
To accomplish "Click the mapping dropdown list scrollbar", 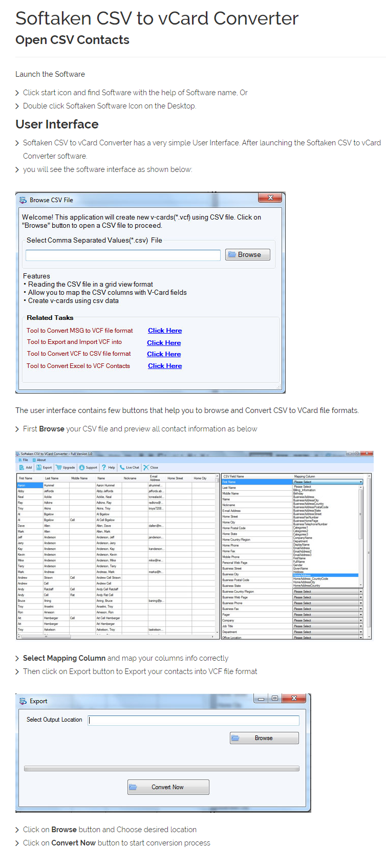I will tap(361, 535).
